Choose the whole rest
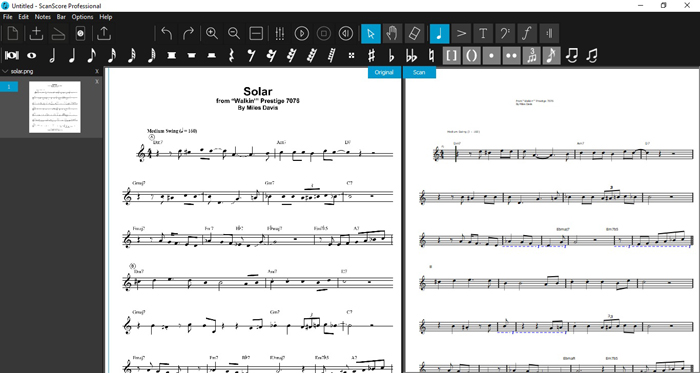 [192, 55]
